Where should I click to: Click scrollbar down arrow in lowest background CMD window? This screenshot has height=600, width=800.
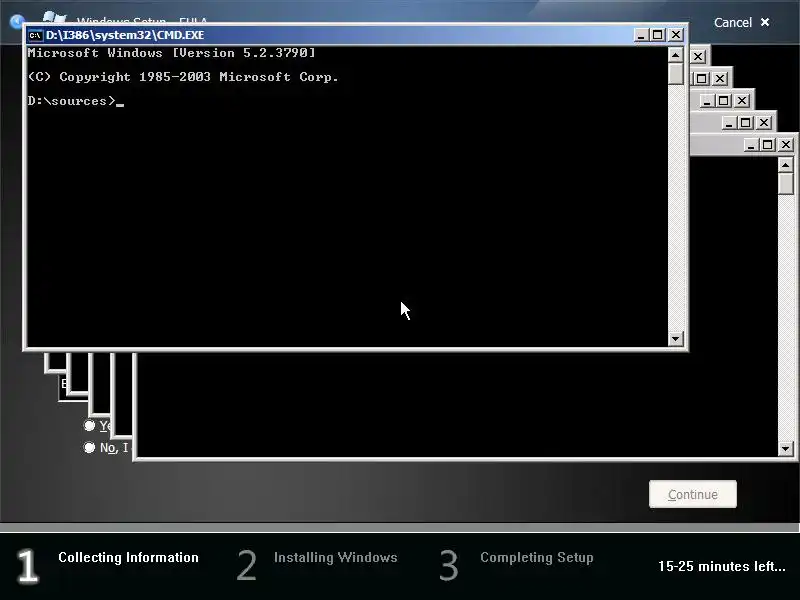click(x=786, y=449)
